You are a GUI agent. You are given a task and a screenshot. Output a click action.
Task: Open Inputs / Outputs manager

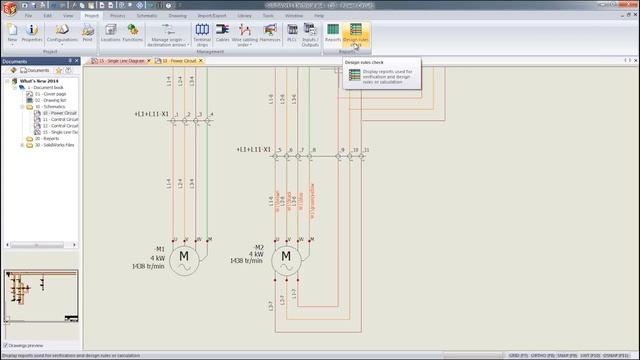click(x=310, y=35)
